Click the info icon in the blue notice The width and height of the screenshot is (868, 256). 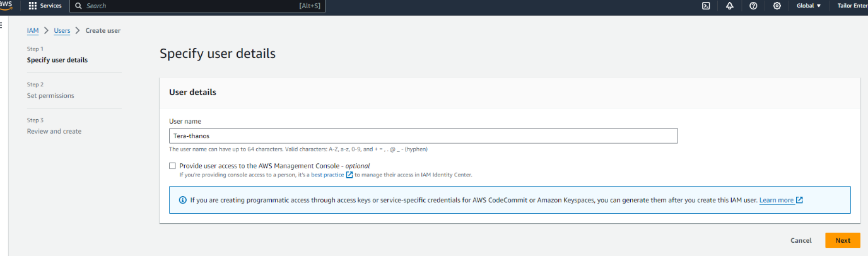pos(183,200)
